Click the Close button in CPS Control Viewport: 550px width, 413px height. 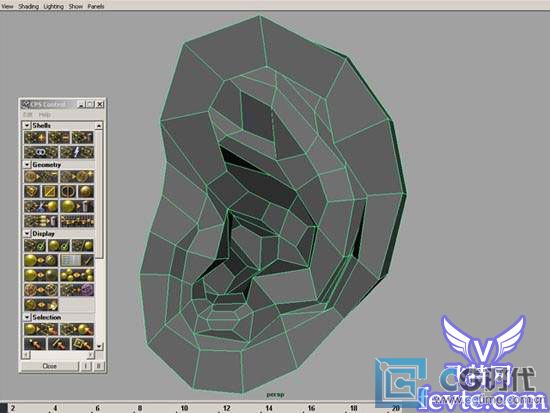pos(49,366)
